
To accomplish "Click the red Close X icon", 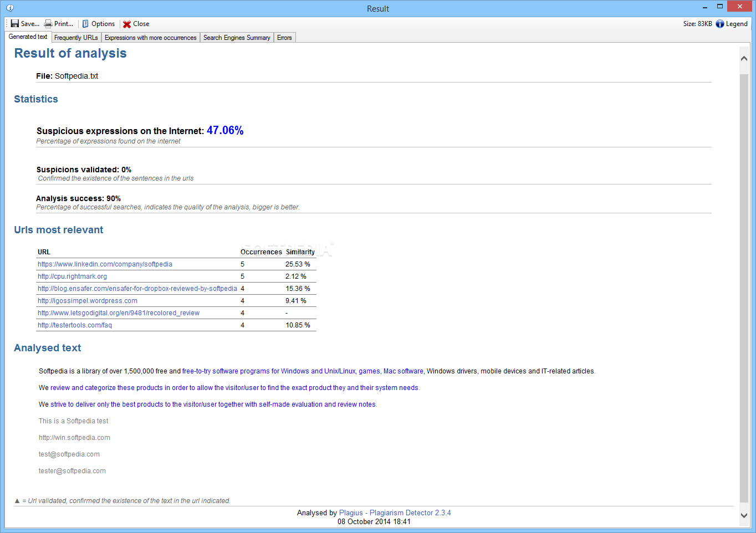I will [127, 24].
